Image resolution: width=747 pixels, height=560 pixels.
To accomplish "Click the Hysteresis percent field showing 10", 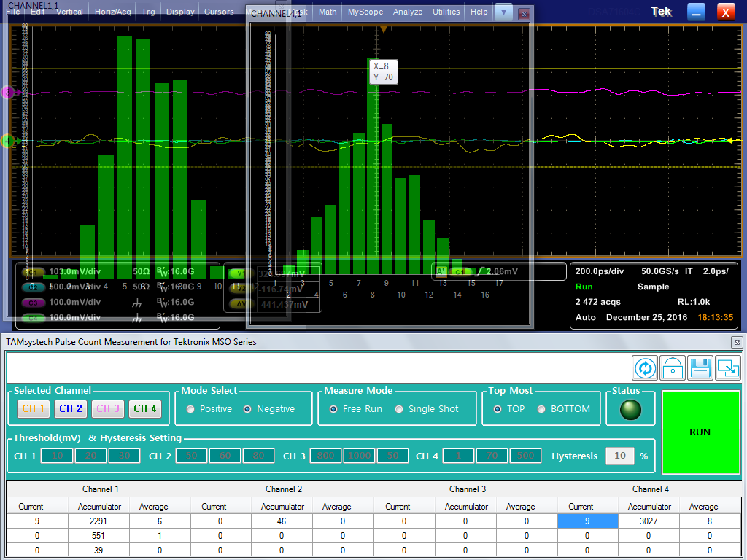I will 620,456.
